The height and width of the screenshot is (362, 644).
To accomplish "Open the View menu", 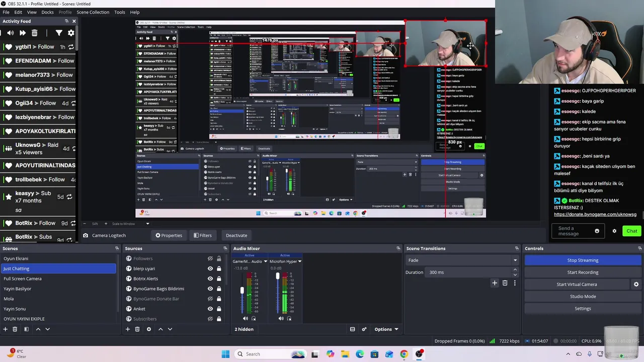I will click(32, 12).
